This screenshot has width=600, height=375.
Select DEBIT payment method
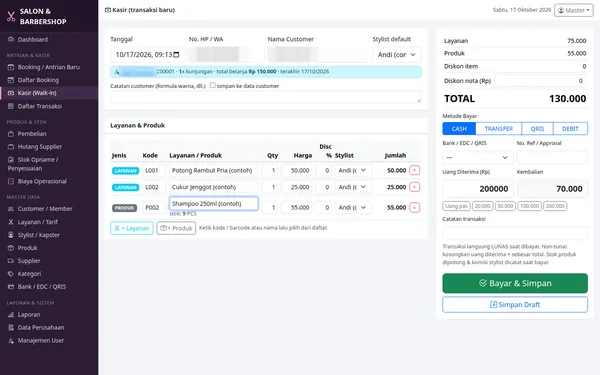click(570, 129)
